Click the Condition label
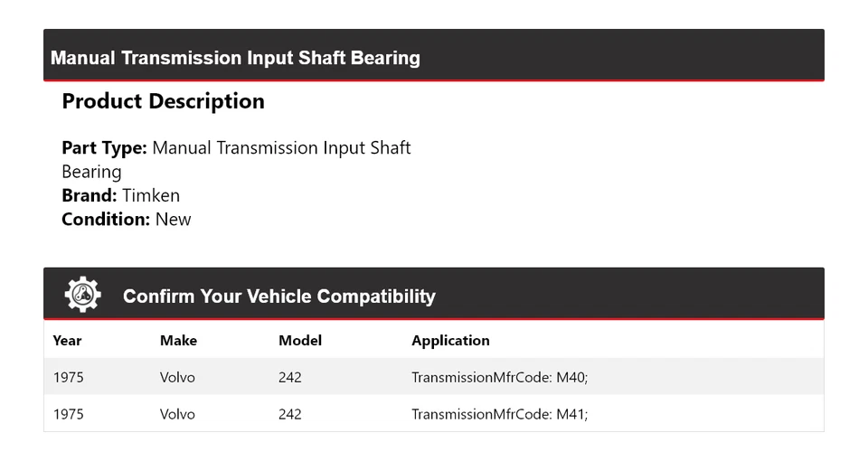 tap(106, 219)
